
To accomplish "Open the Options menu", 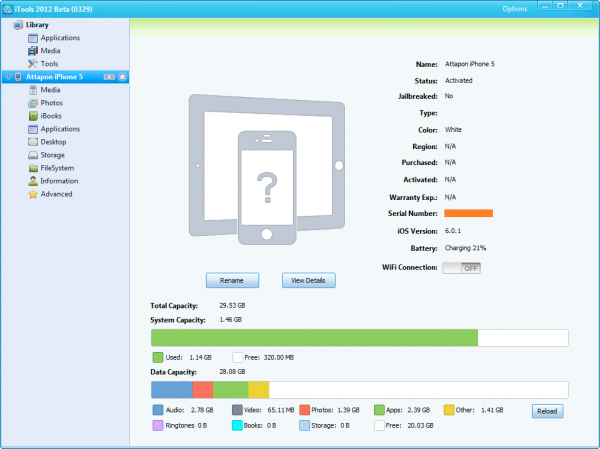I will click(x=514, y=8).
